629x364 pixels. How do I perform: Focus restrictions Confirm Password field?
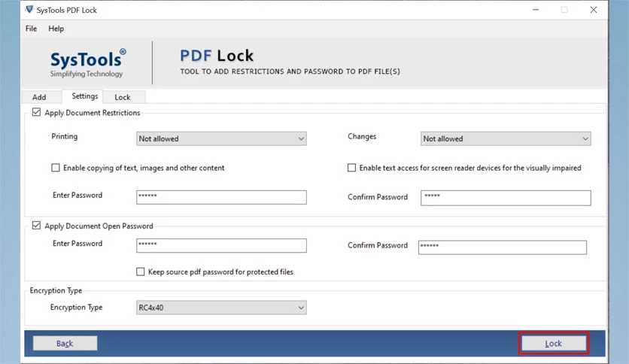(x=506, y=198)
